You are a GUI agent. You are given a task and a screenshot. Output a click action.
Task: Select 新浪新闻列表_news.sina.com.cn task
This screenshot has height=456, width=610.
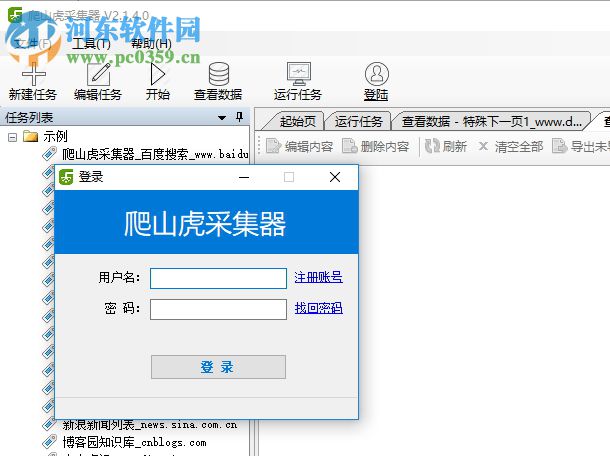[150, 425]
